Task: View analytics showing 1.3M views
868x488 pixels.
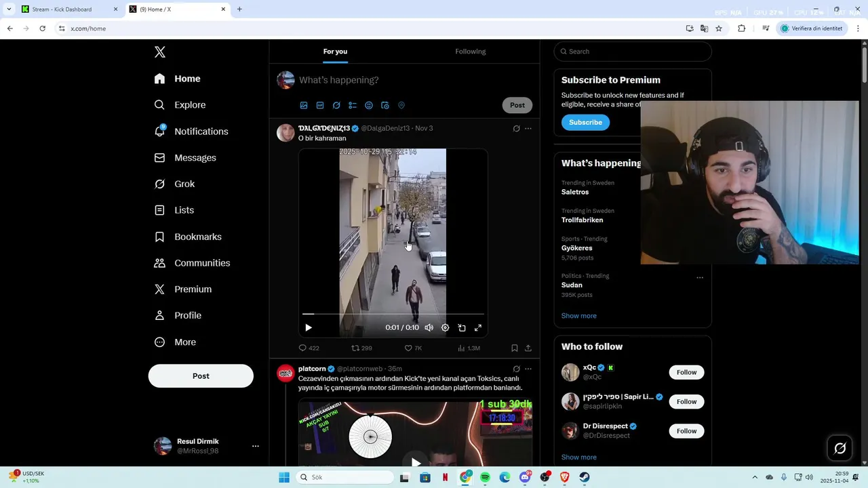Action: (x=469, y=348)
